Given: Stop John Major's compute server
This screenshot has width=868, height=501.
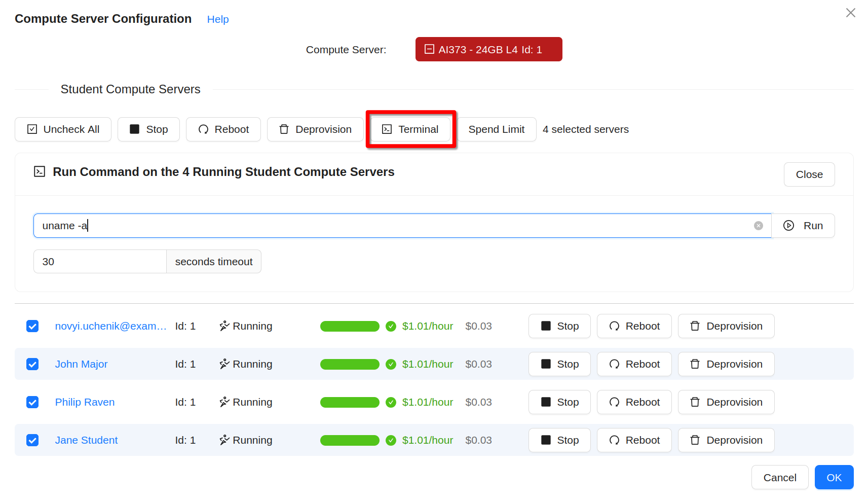Looking at the screenshot, I should [x=559, y=364].
